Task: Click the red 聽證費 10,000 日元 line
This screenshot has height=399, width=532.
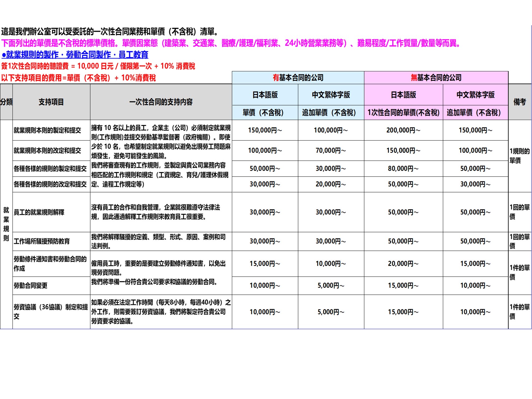Action: point(98,66)
